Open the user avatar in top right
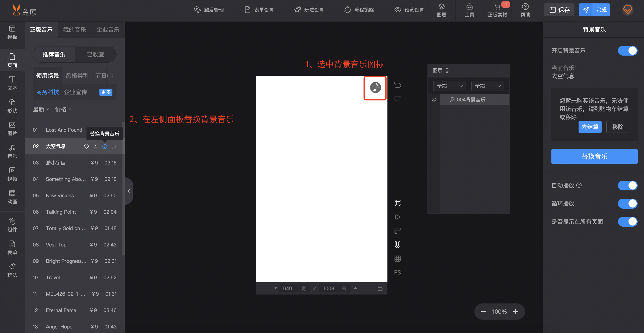 point(628,10)
